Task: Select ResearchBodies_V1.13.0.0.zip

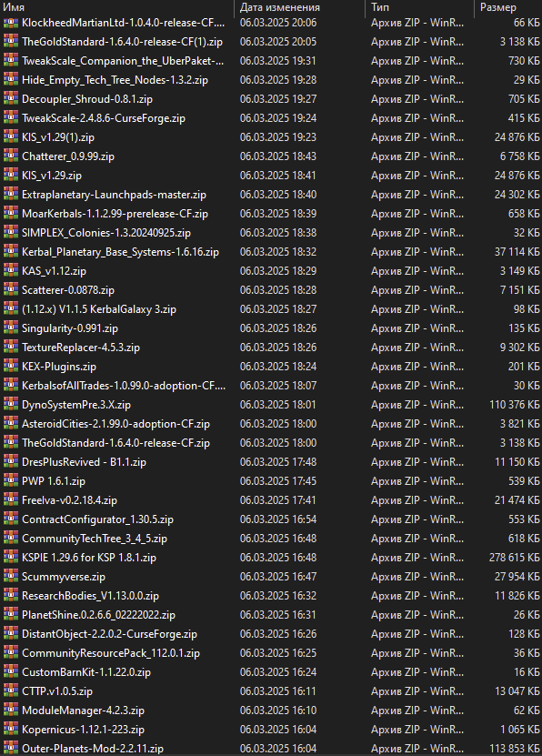Action: click(x=90, y=596)
